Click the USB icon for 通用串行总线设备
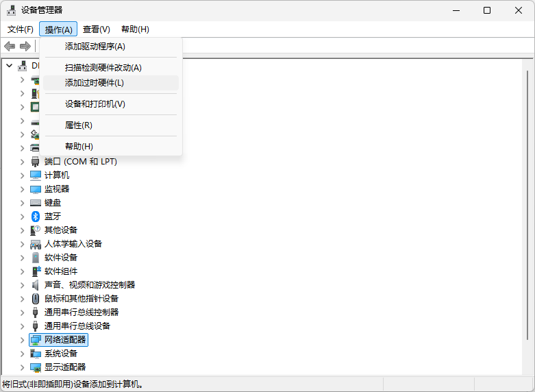Image resolution: width=535 pixels, height=392 pixels. (35, 326)
